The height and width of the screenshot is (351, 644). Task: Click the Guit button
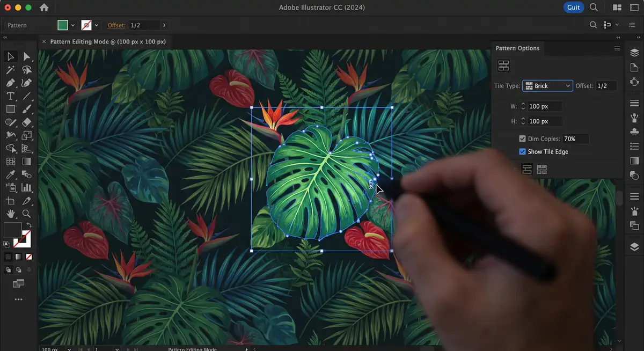573,8
